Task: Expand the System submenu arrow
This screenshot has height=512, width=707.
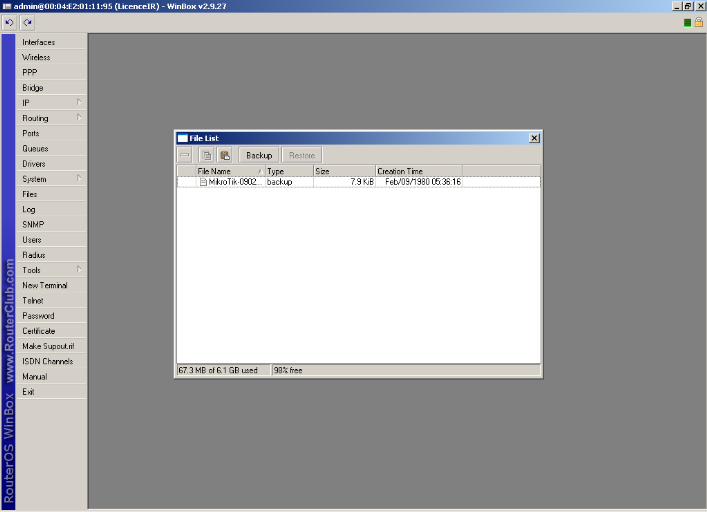Action: 79,178
